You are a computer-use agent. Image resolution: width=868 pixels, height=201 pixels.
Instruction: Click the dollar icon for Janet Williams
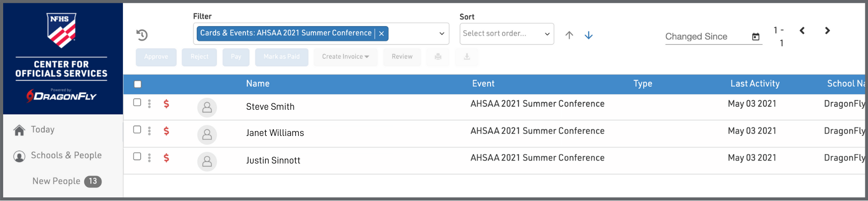(166, 131)
